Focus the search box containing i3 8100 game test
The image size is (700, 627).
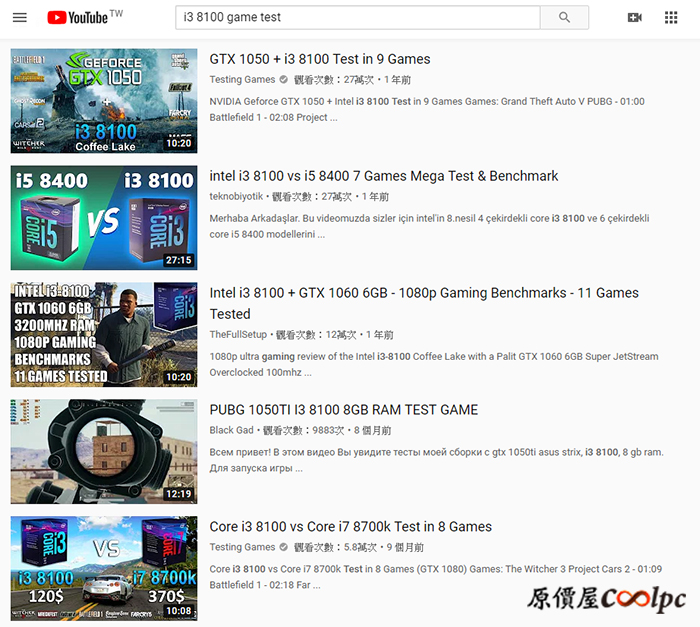pyautogui.click(x=358, y=17)
